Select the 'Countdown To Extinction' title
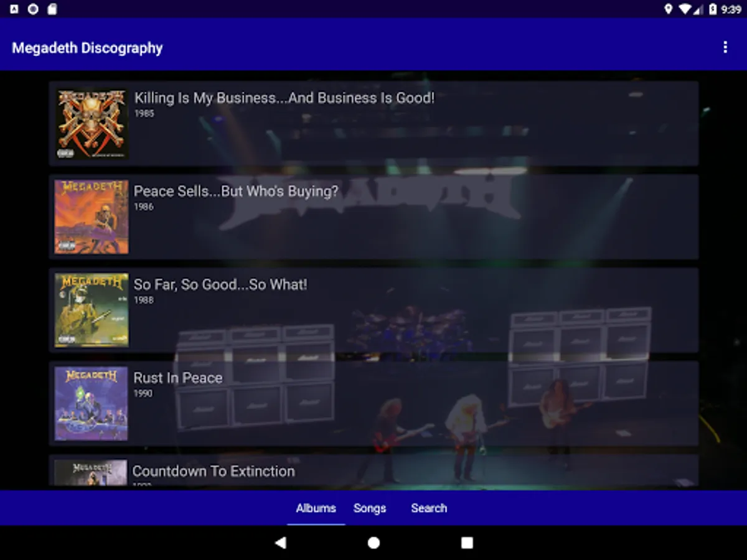 click(214, 471)
